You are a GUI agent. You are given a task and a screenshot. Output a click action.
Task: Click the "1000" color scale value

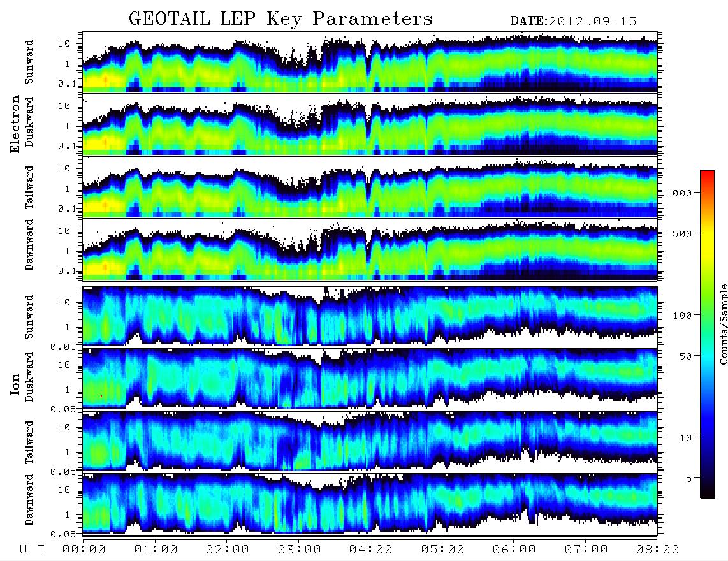(679, 193)
